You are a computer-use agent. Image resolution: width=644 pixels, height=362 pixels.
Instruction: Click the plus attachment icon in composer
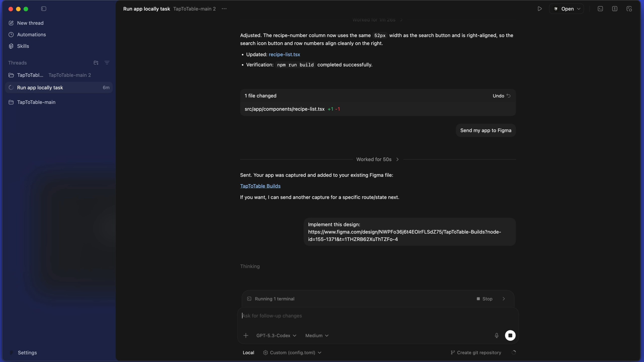[x=246, y=335]
